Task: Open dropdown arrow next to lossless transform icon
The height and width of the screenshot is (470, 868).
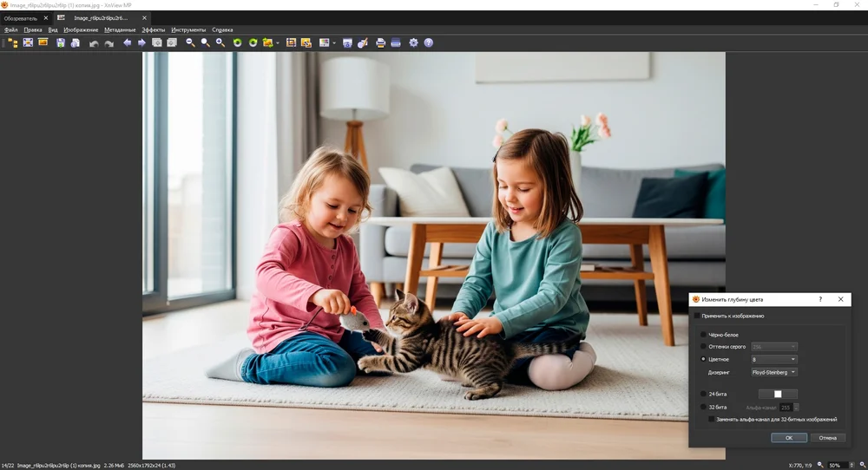Action: pos(278,42)
